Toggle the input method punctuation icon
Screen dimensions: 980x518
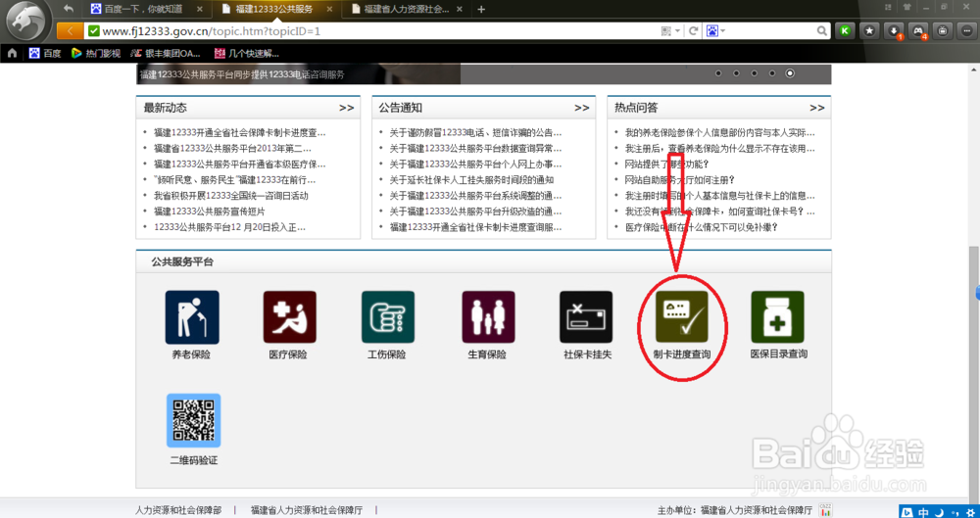point(954,513)
